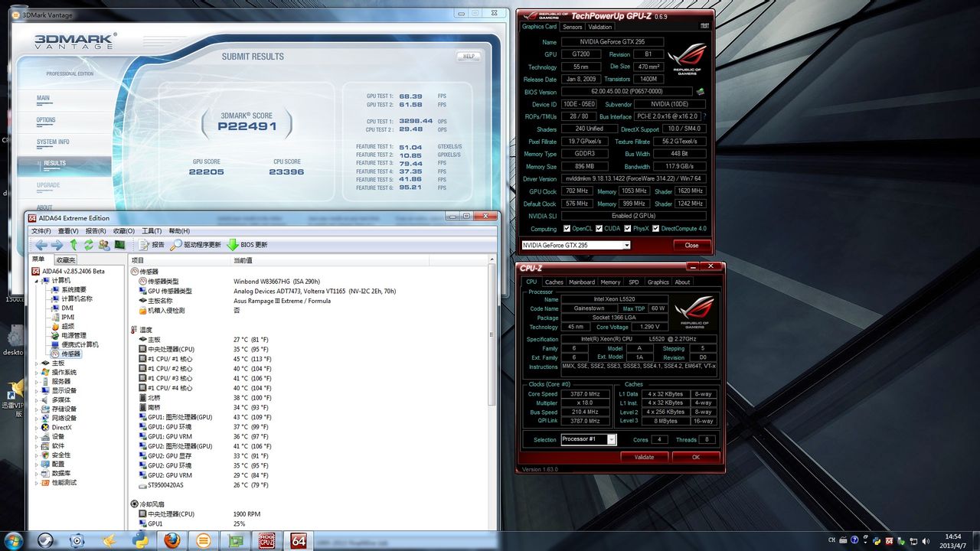Open 报告 report from AIDA64 toolbar
This screenshot has height=551, width=980.
152,245
